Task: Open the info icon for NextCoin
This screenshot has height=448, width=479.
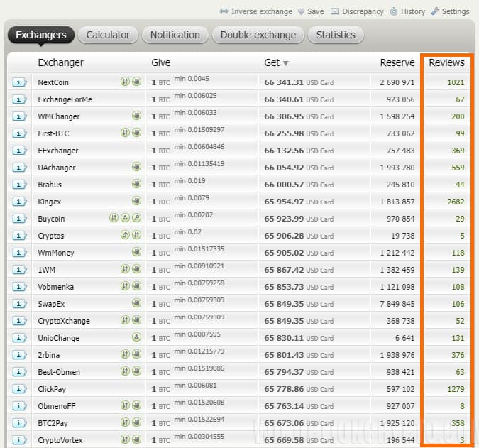Action: [18, 82]
